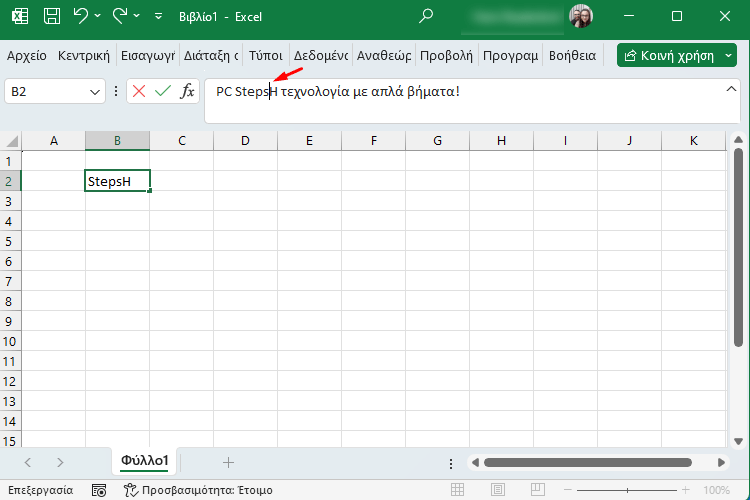Select column B header
The height and width of the screenshot is (500, 750).
117,141
